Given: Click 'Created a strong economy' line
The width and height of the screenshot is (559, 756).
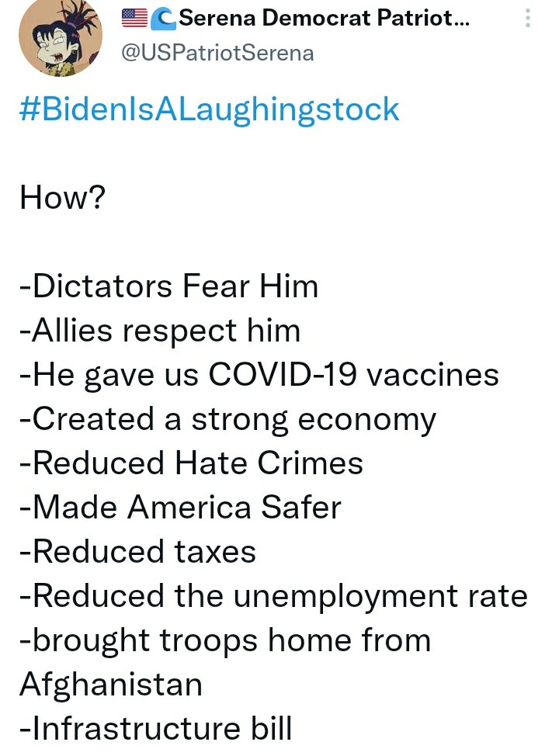Looking at the screenshot, I should coord(227,420).
